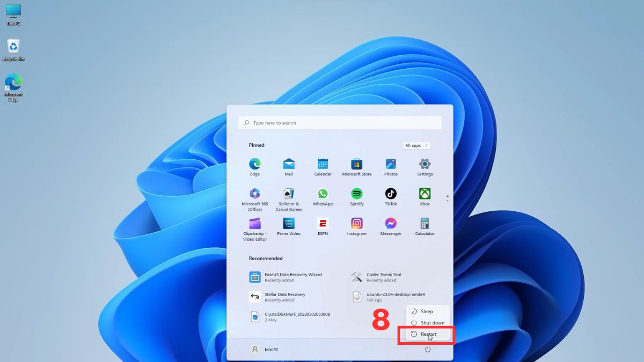Open Microsoft Edge from the pinned apps
644x362 pixels.
254,167
